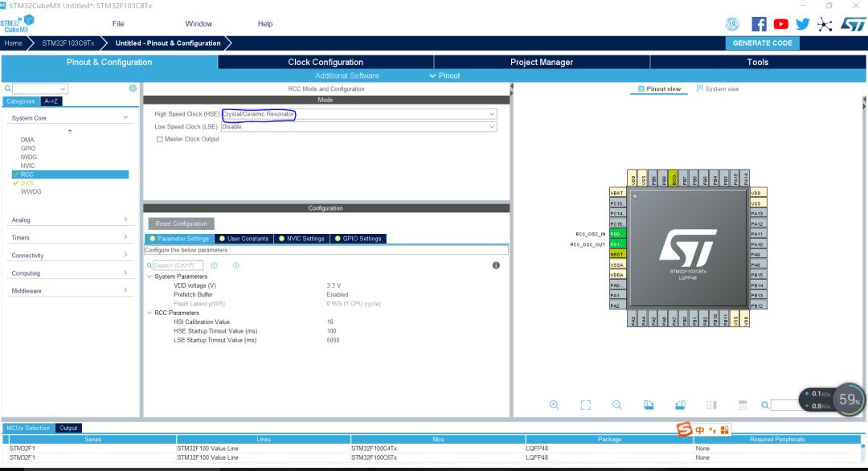
Task: Switch to the GPIO Settings tab
Action: click(358, 239)
